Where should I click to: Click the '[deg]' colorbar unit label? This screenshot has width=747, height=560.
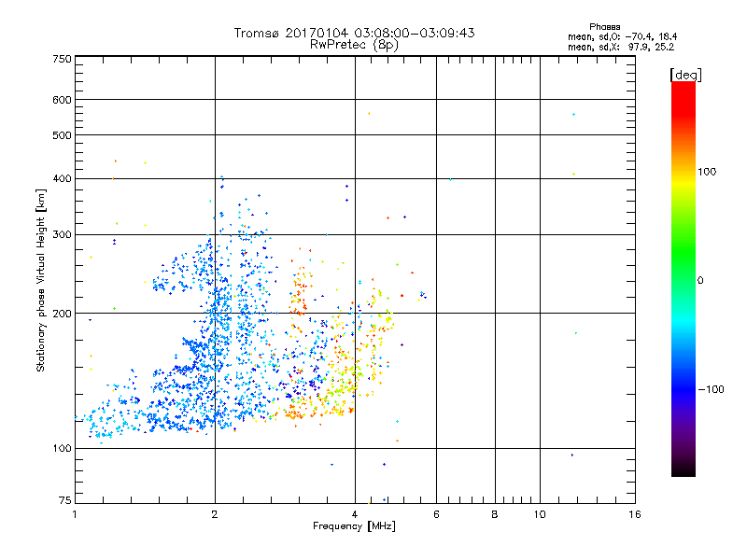(685, 75)
